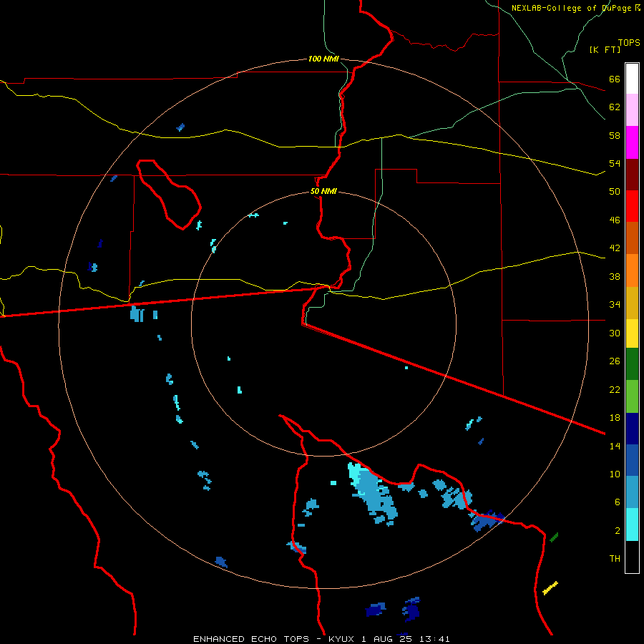Click the TOPS legend title
644x644 pixels.
pos(629,42)
